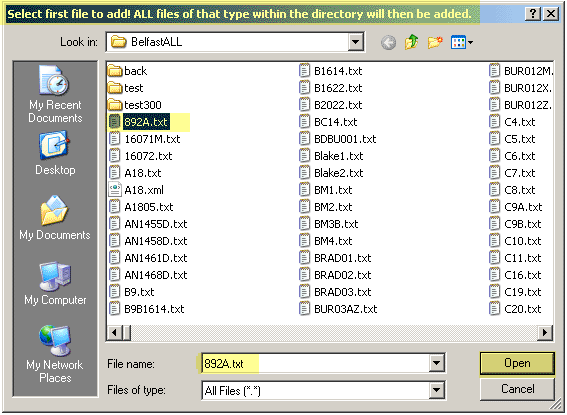The image size is (567, 415).
Task: Expand the File name history dropdown
Action: (x=436, y=363)
